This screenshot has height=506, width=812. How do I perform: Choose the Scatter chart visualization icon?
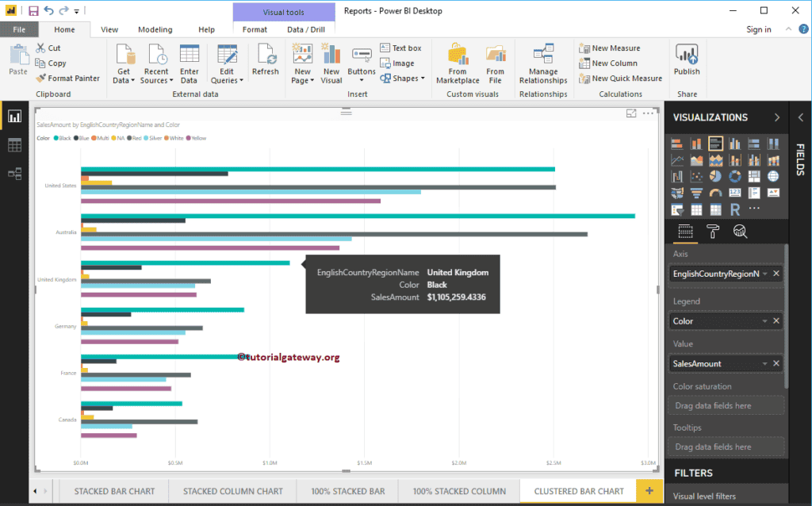pyautogui.click(x=696, y=177)
